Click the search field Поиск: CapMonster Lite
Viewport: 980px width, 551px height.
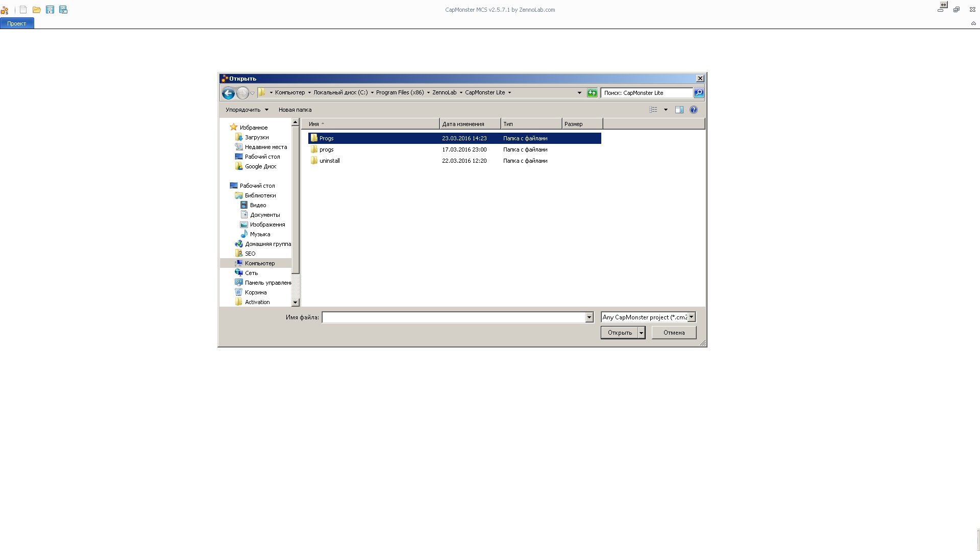646,93
